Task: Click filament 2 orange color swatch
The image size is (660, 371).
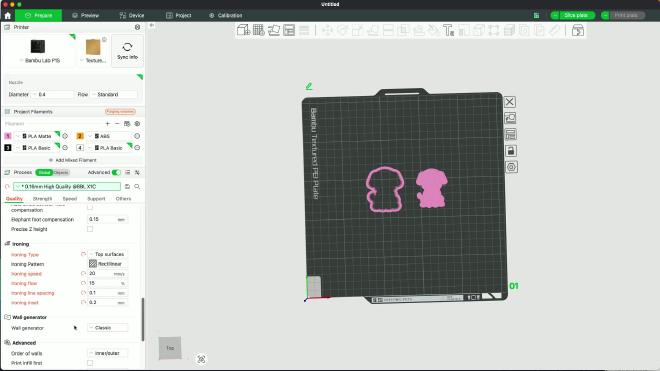Action: click(80, 136)
